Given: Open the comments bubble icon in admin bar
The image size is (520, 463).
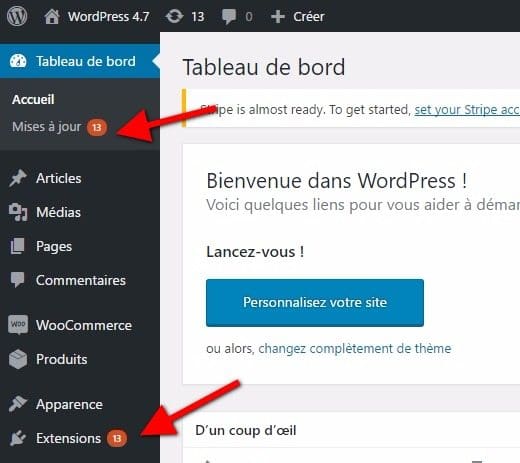Looking at the screenshot, I should pyautogui.click(x=229, y=17).
